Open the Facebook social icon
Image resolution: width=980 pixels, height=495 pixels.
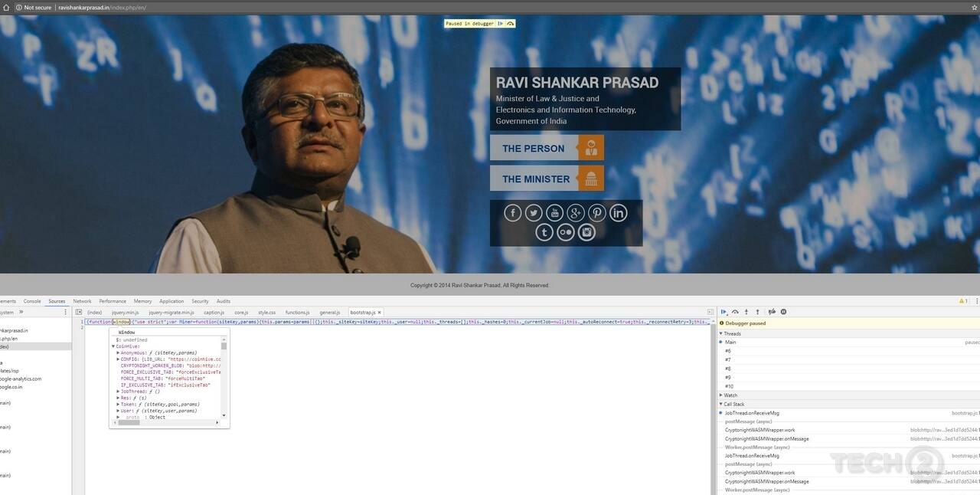point(513,213)
